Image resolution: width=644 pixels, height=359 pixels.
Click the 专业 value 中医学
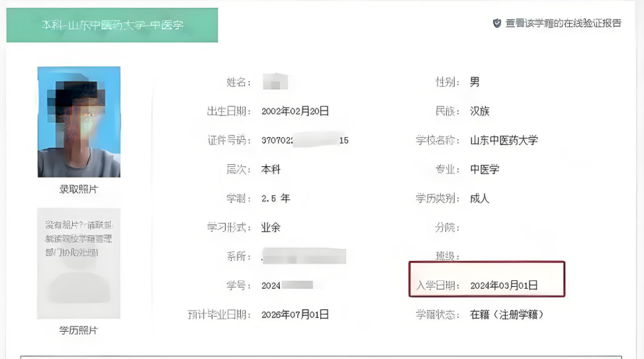click(484, 170)
